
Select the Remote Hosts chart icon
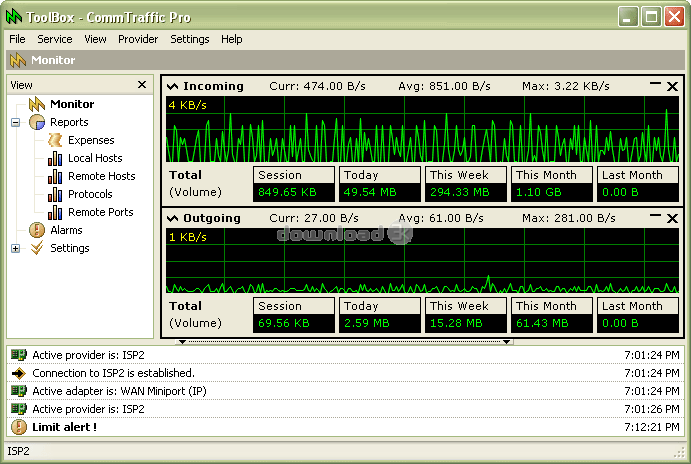point(55,176)
